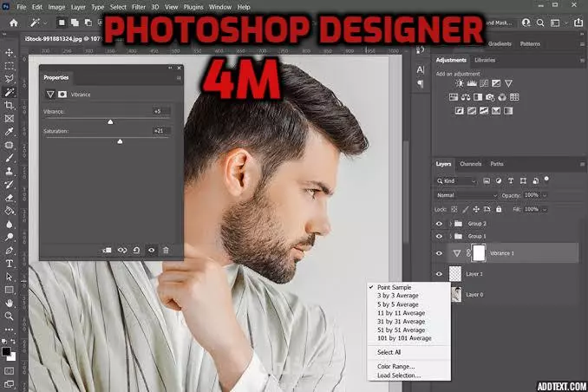Open the Normal blend mode dropdown
The height and width of the screenshot is (392, 588).
tap(467, 195)
